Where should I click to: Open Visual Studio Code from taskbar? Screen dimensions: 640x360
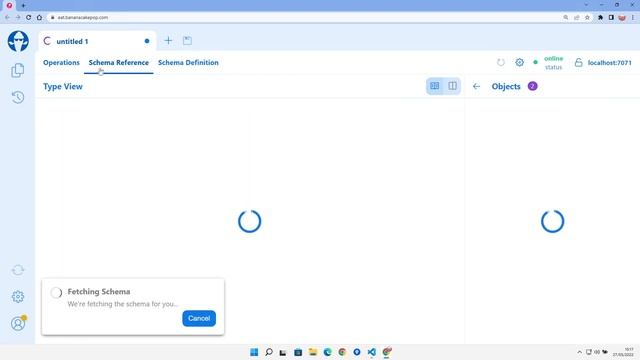(371, 352)
